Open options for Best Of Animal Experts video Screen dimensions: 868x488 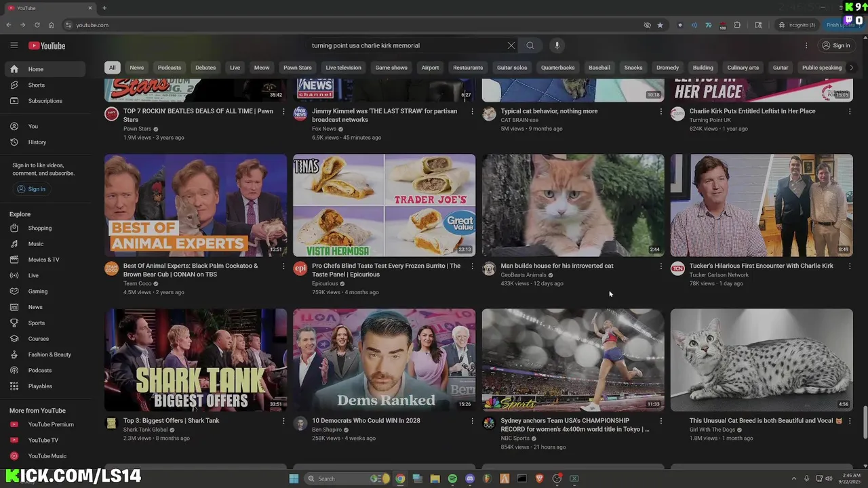coord(283,266)
